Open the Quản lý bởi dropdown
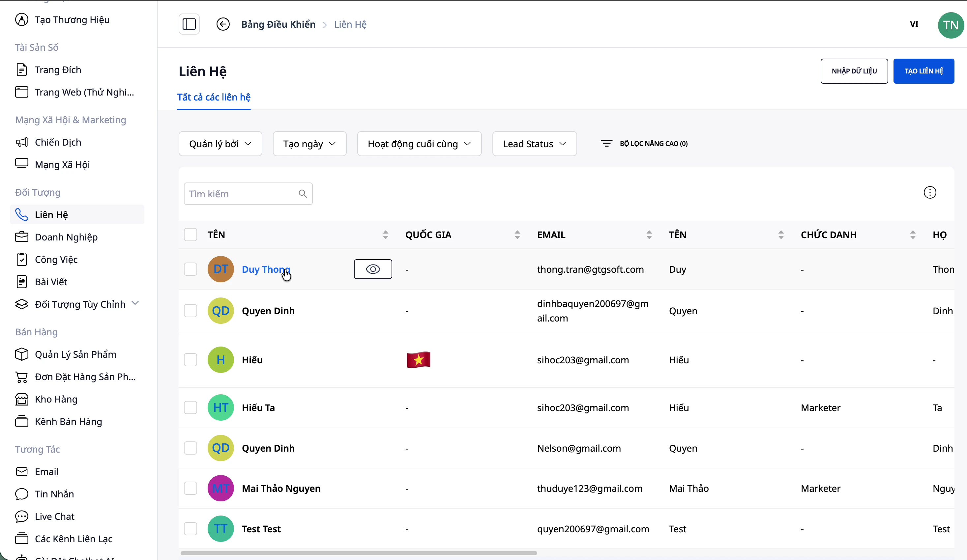967x560 pixels. click(x=220, y=144)
